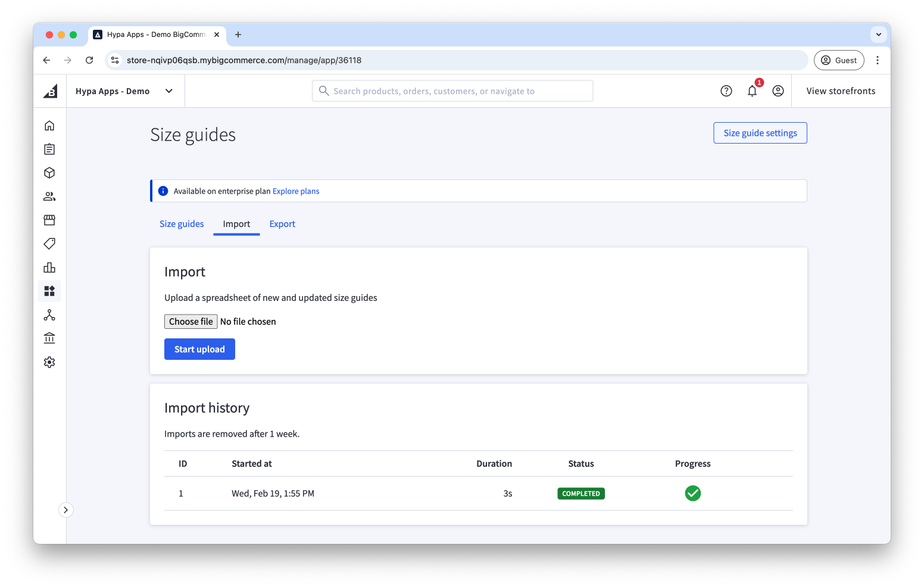Open the BigCommerce logo home
This screenshot has width=924, height=588.
(50, 91)
